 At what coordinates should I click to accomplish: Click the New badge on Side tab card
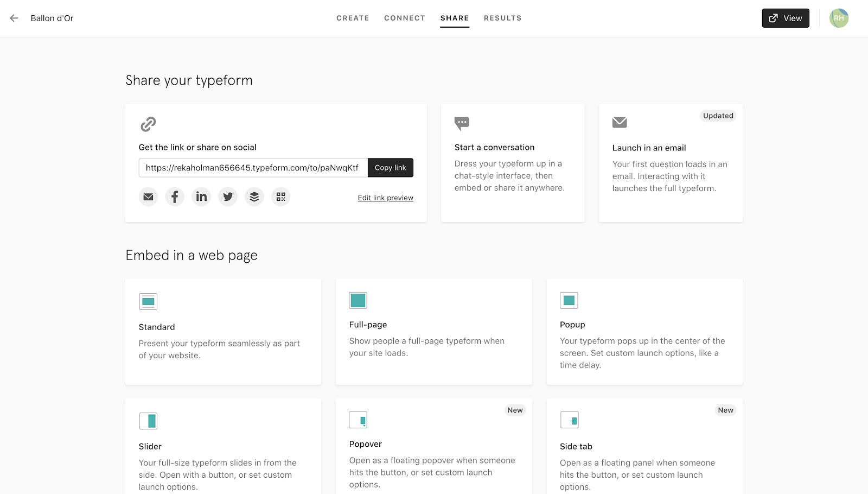point(726,410)
